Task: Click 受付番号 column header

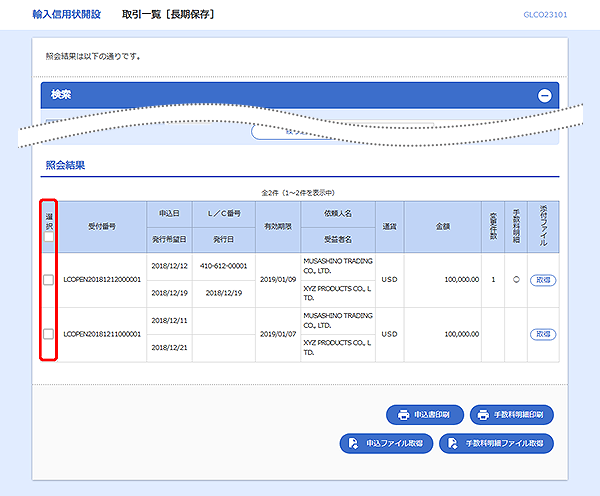Action: tap(102, 227)
